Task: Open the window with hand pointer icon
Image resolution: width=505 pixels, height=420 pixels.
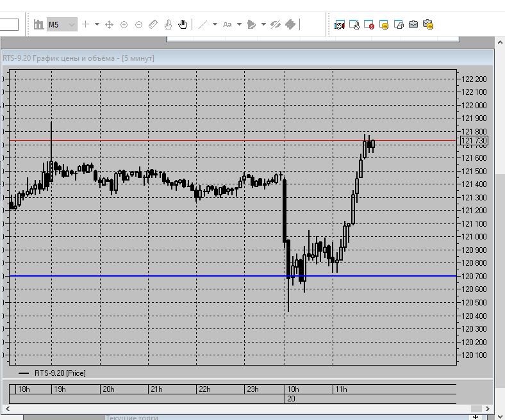Action: click(x=354, y=25)
